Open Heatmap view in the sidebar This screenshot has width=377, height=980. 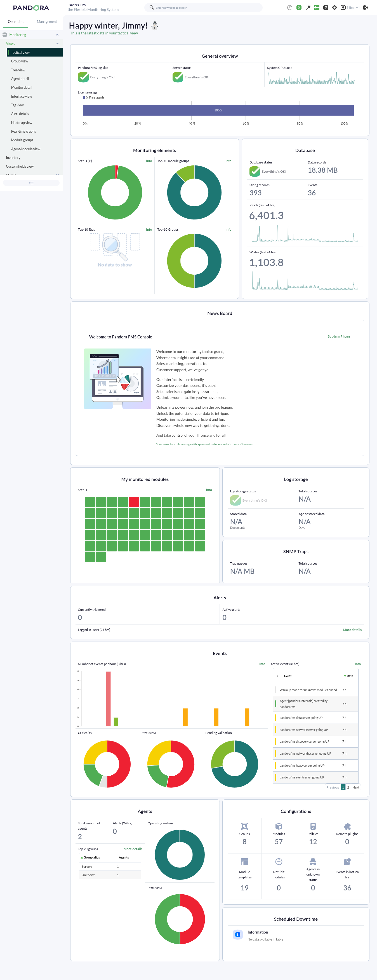[22, 123]
